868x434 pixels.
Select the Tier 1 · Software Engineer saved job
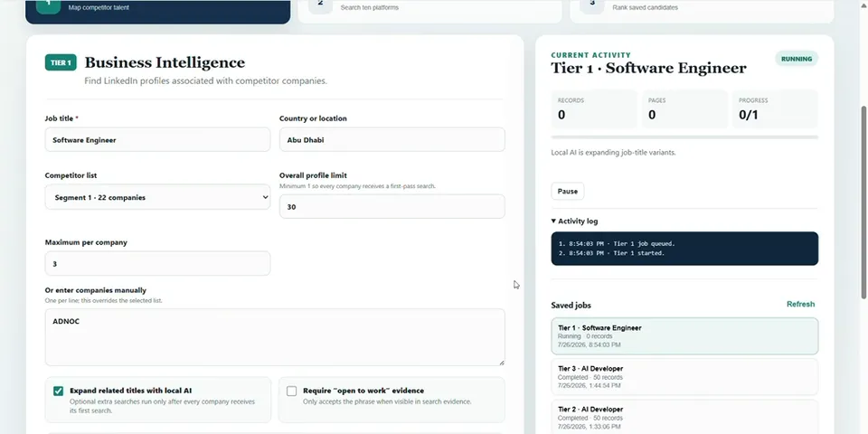pyautogui.click(x=684, y=336)
